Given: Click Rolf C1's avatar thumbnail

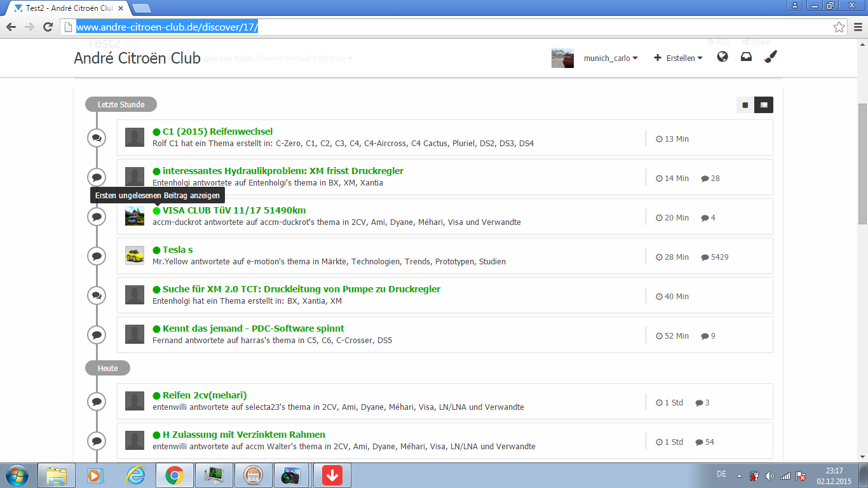Looking at the screenshot, I should point(135,137).
